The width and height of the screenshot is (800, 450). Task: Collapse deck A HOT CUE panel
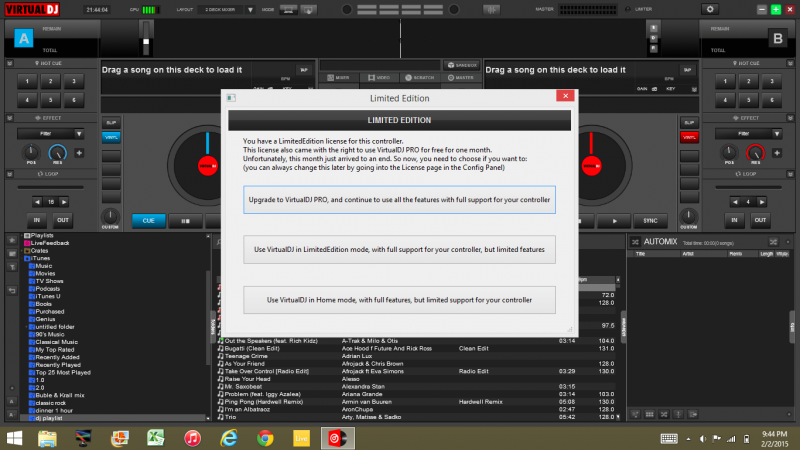(x=9, y=63)
